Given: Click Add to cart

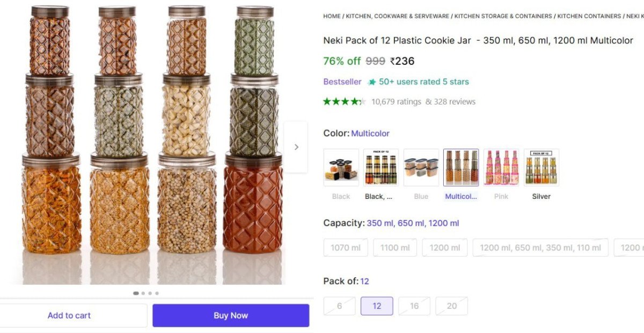Looking at the screenshot, I should [x=69, y=315].
